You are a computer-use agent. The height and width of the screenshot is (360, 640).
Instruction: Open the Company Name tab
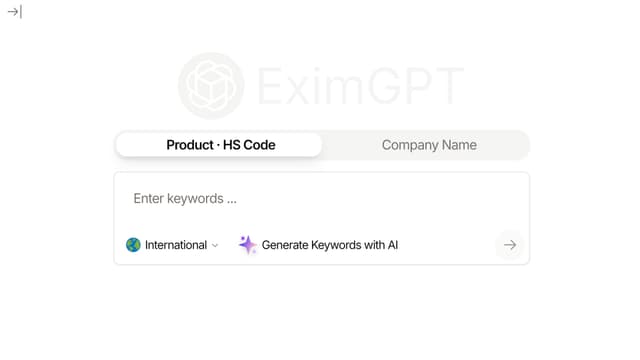(429, 145)
